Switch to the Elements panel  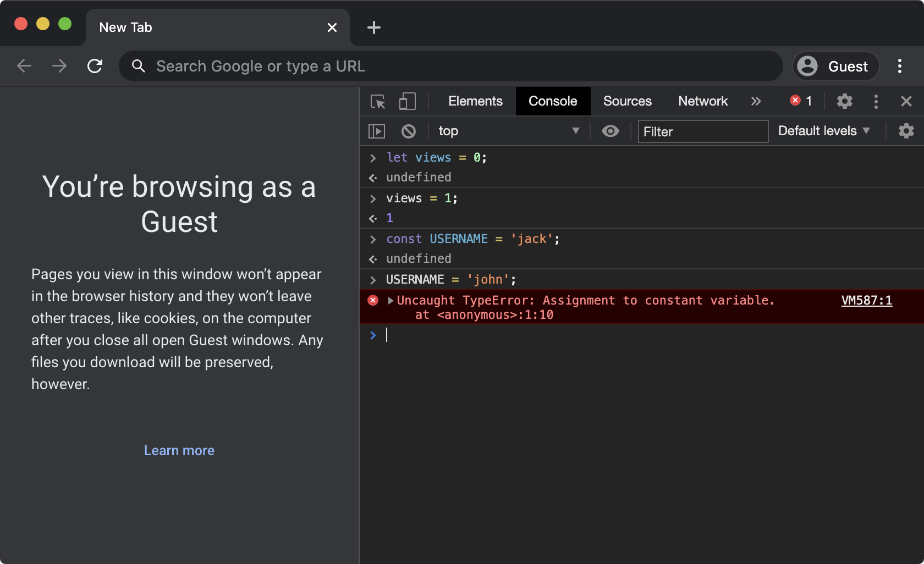pos(475,101)
